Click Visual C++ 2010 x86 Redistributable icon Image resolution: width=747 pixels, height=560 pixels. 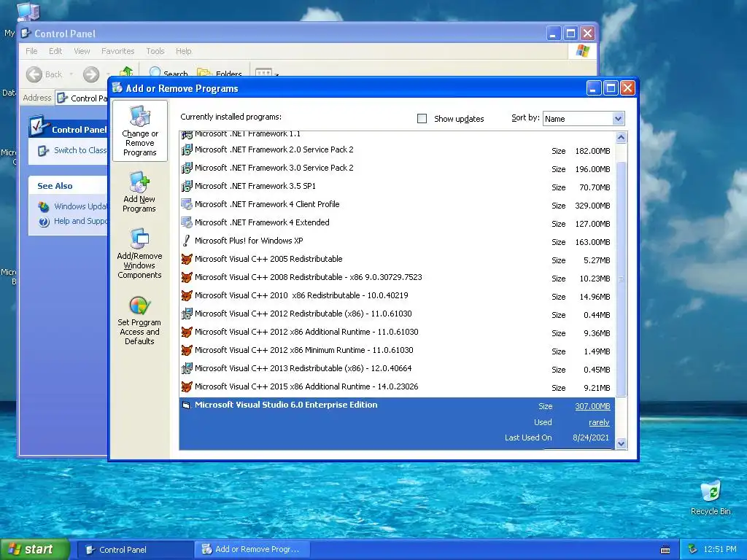[187, 296]
